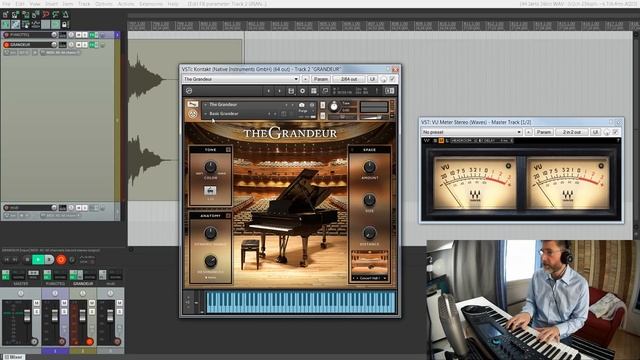Click the 2 in 2 out button in VU Meter
Image resolution: width=640 pixels, height=360 pixels.
[x=571, y=132]
